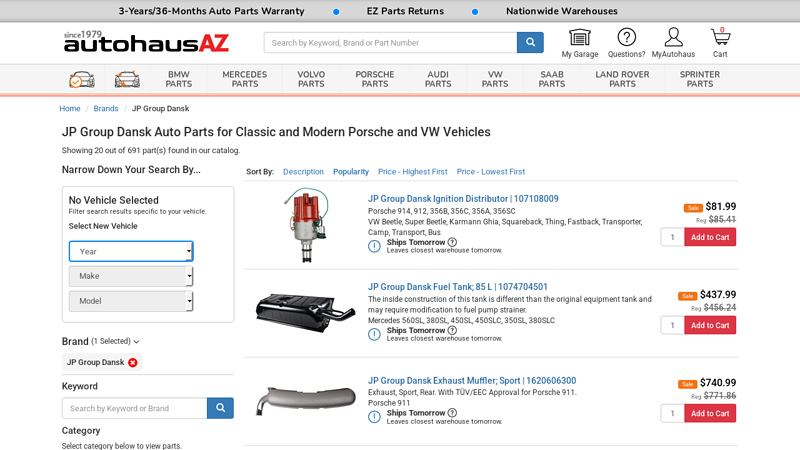
Task: Open the Model dropdown
Action: point(131,301)
